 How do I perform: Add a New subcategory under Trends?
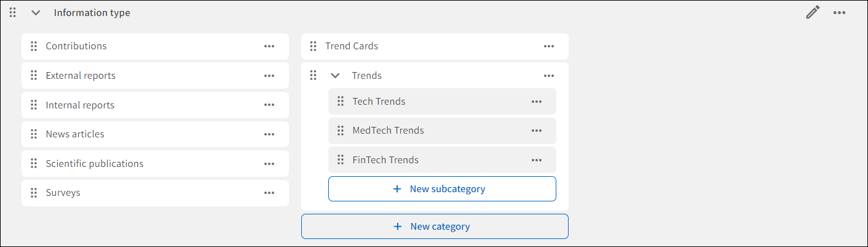[441, 189]
